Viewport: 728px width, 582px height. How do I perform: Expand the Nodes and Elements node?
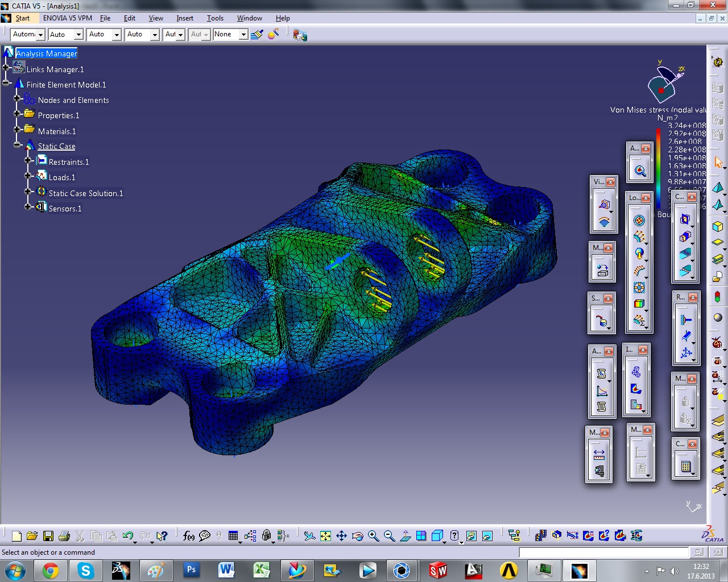[17, 98]
